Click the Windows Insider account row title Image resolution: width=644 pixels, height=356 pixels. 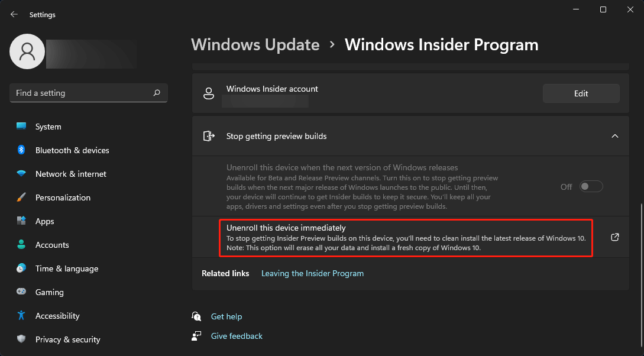tap(272, 89)
